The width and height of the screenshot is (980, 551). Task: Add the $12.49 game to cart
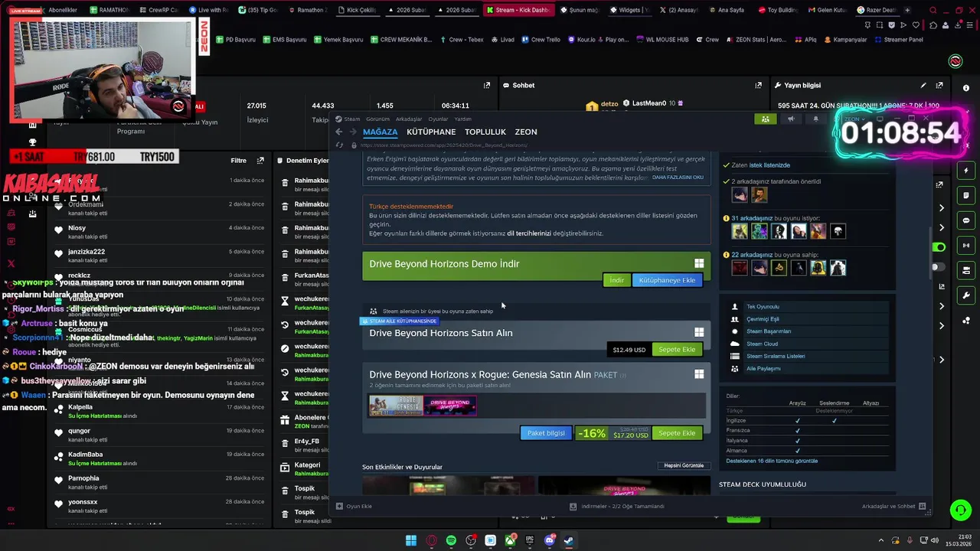tap(677, 349)
